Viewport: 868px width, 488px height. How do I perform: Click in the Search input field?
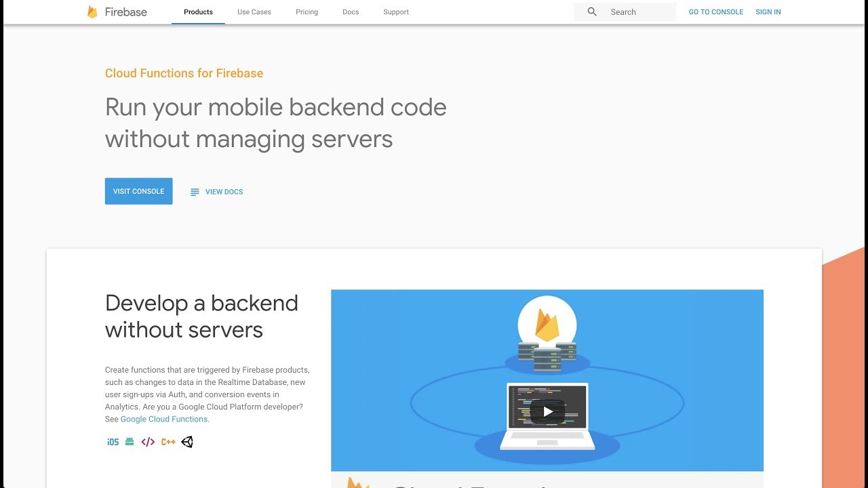[625, 12]
